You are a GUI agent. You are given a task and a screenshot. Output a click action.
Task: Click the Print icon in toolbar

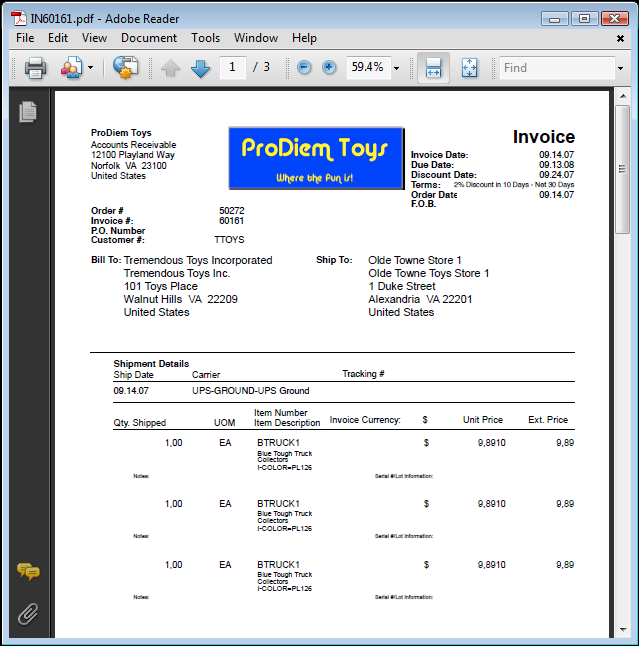coord(35,68)
